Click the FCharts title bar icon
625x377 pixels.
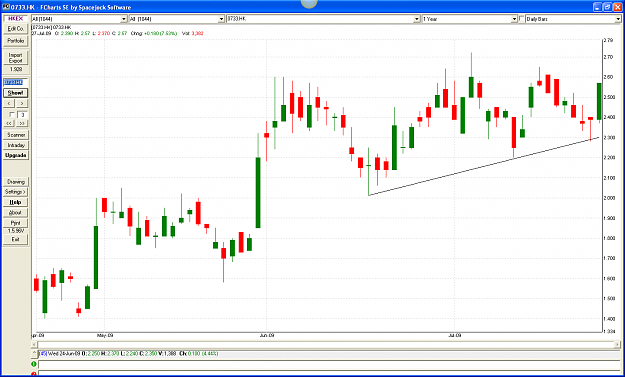point(6,7)
